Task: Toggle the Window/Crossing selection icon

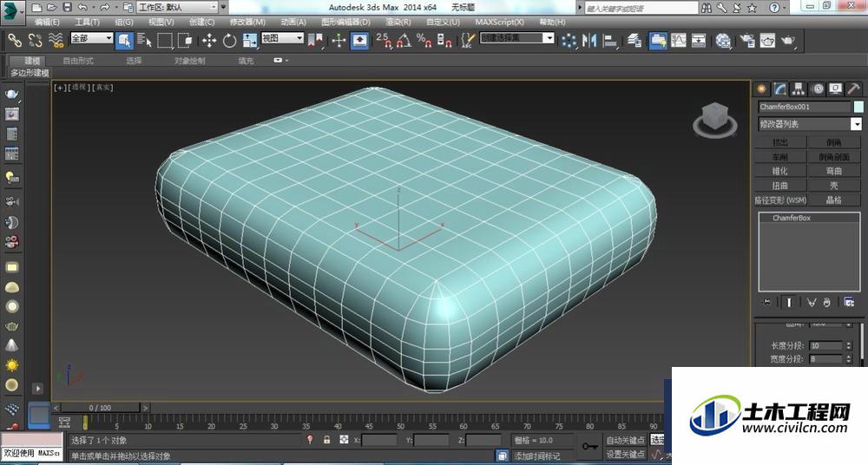Action: coord(186,41)
